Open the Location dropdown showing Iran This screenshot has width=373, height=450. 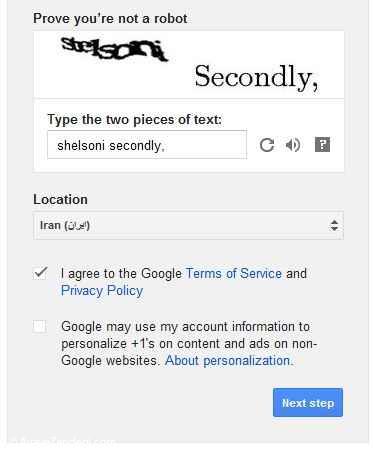click(188, 225)
